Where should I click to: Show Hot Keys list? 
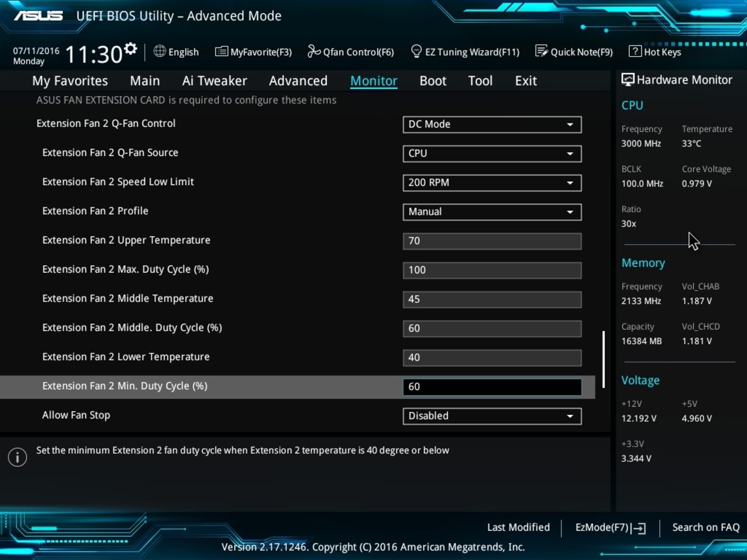coord(655,52)
